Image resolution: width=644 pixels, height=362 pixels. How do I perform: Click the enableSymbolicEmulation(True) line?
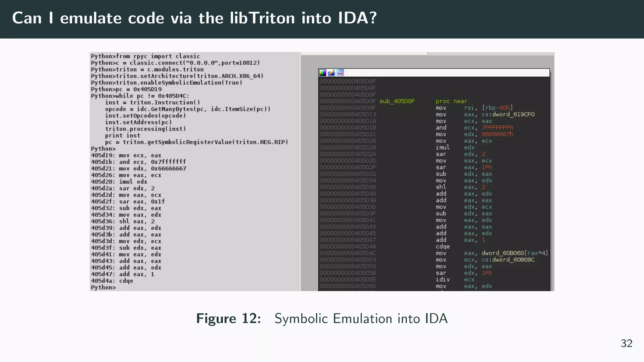coord(167,83)
